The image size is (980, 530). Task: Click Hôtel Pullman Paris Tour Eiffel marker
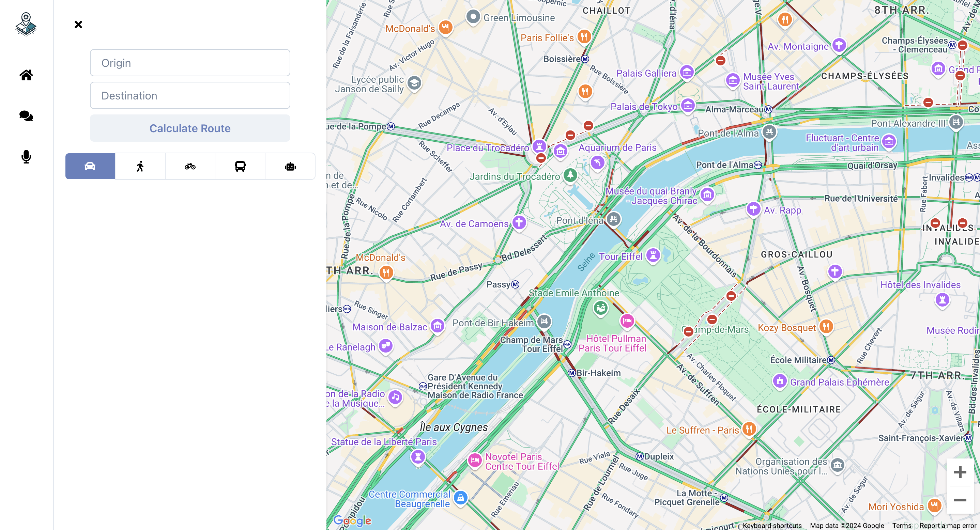point(627,321)
